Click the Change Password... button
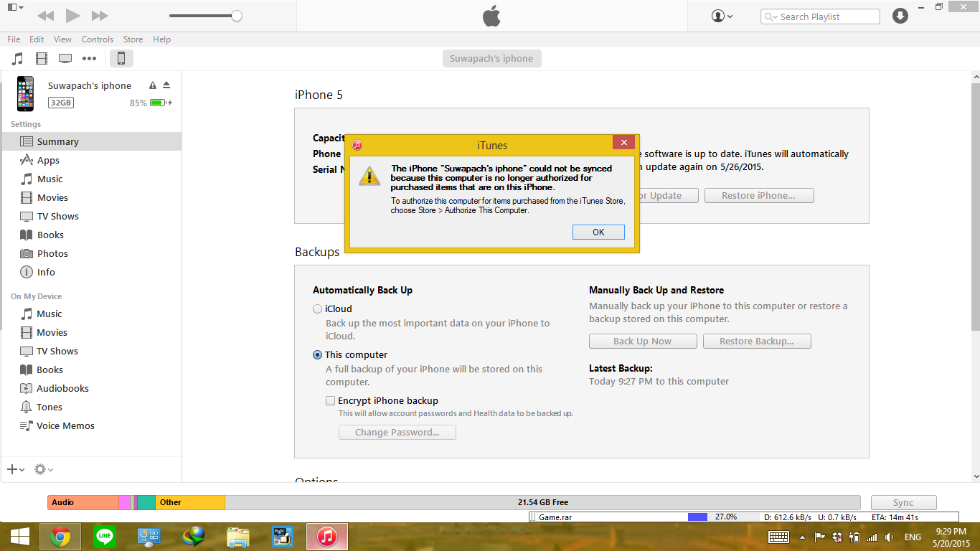The image size is (980, 551). (397, 432)
